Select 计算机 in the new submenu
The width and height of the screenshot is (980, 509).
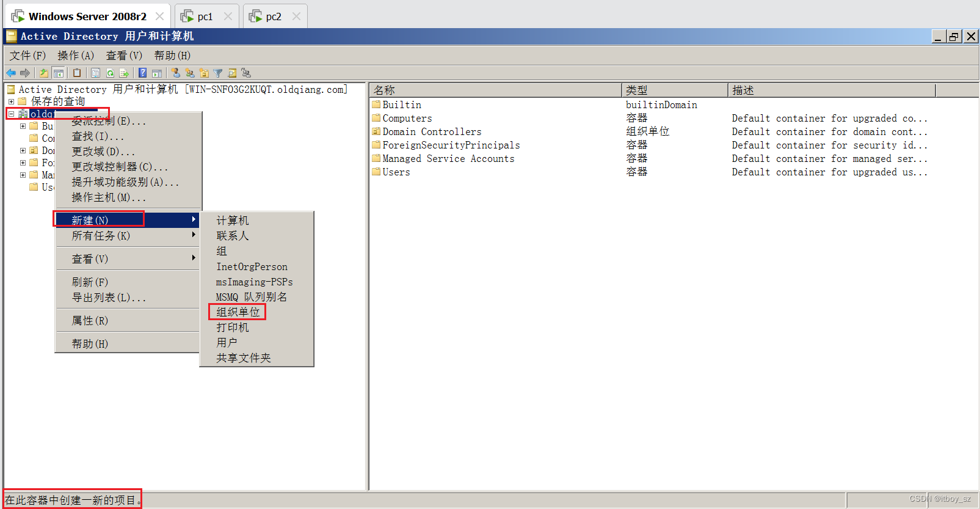pyautogui.click(x=256, y=220)
